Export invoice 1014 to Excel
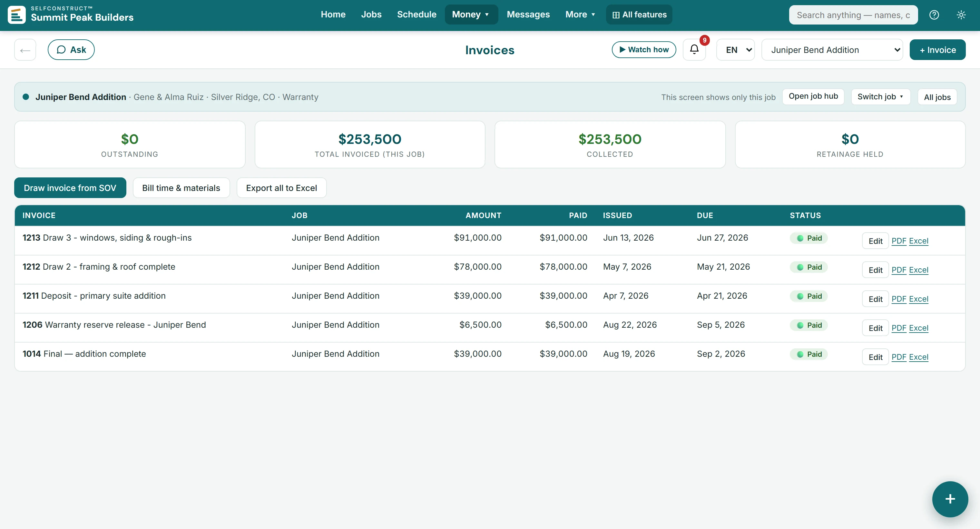Screen dimensions: 980x529 coord(918,357)
